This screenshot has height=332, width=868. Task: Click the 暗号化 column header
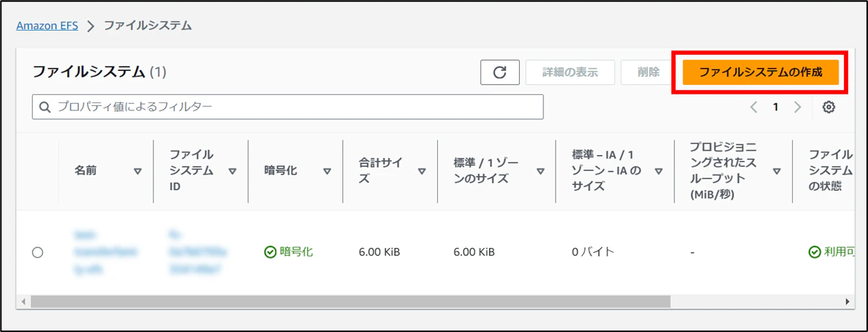tap(280, 172)
